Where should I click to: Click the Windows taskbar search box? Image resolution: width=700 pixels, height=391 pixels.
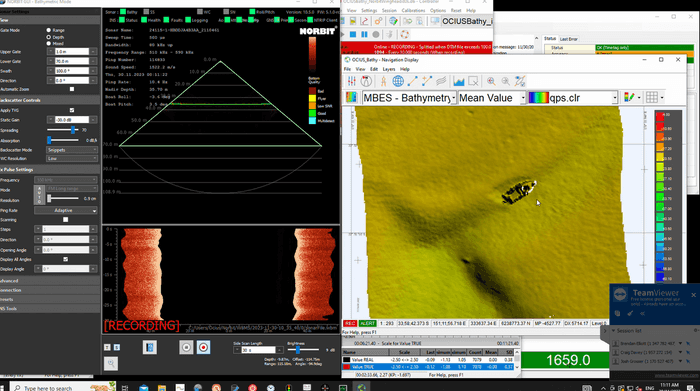point(62,387)
